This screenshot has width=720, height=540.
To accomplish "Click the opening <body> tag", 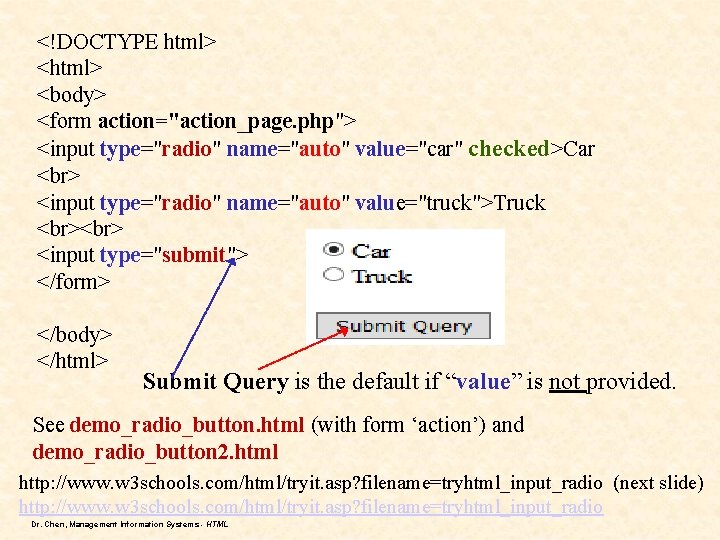I will click(x=71, y=95).
